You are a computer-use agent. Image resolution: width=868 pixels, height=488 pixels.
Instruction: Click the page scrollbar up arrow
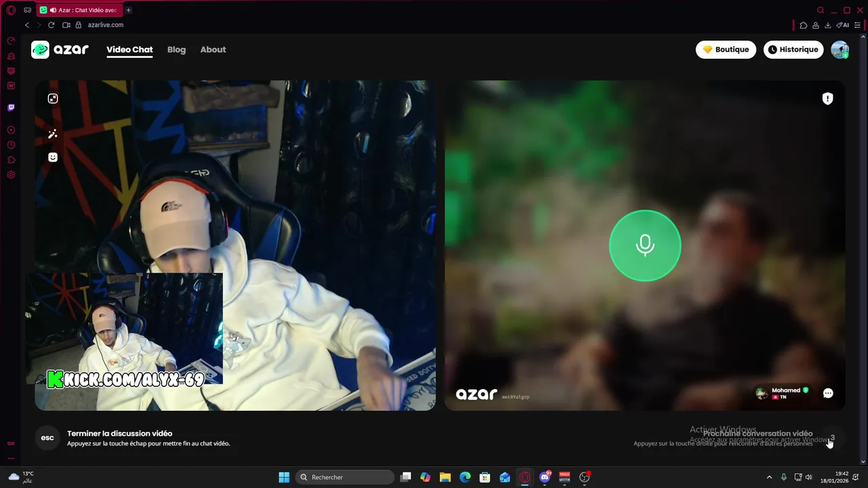[x=863, y=37]
